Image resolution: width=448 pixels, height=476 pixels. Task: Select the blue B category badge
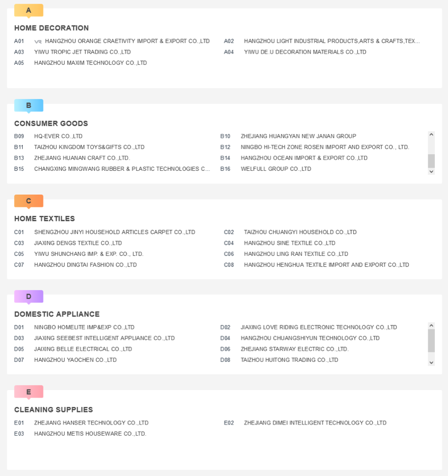click(29, 106)
